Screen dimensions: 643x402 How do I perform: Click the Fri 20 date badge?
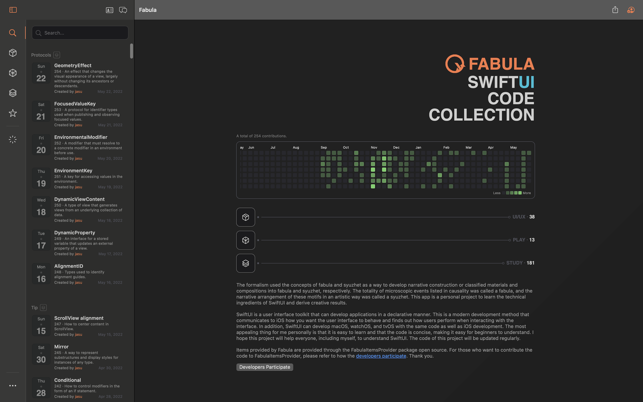point(41,145)
